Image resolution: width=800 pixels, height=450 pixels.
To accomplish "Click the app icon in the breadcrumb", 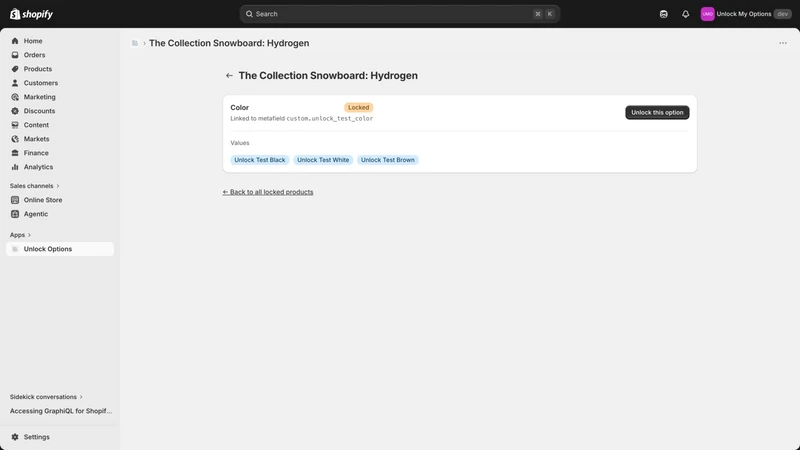I will point(135,43).
